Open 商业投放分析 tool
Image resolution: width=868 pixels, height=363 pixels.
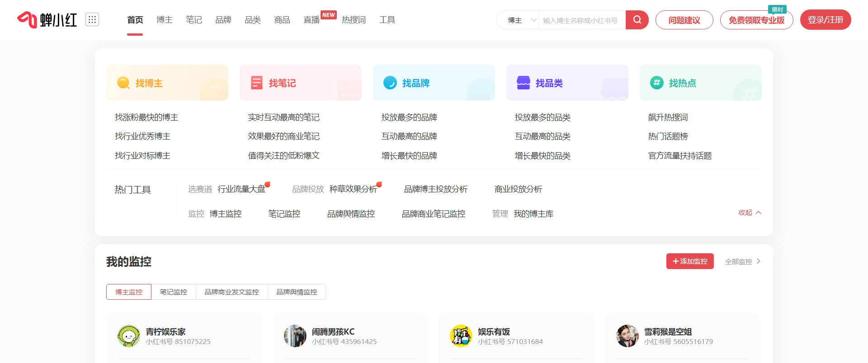[518, 189]
